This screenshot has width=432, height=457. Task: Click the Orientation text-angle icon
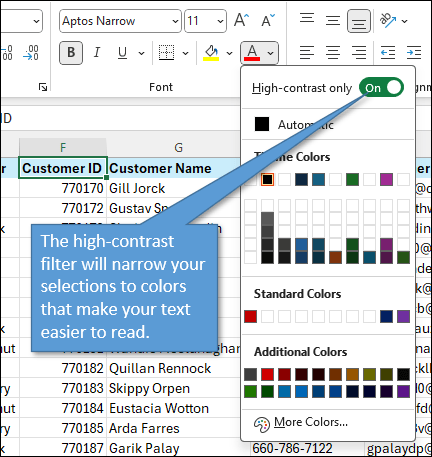pos(388,21)
